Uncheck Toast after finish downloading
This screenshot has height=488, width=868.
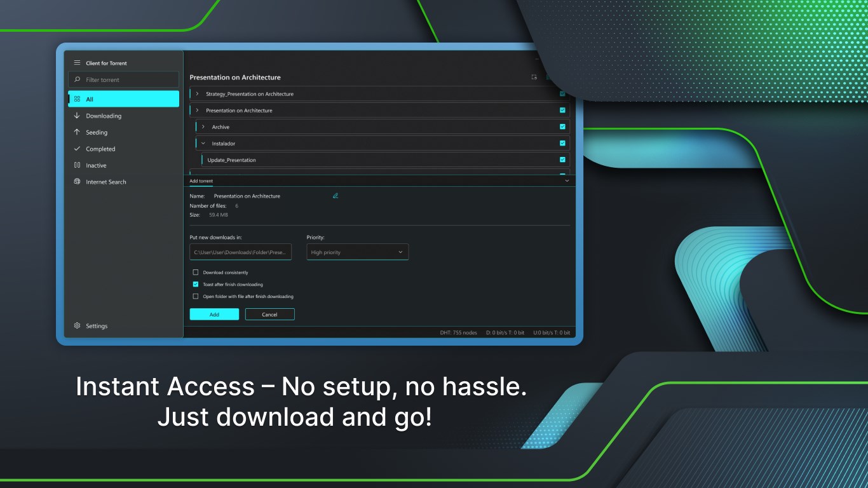(196, 284)
